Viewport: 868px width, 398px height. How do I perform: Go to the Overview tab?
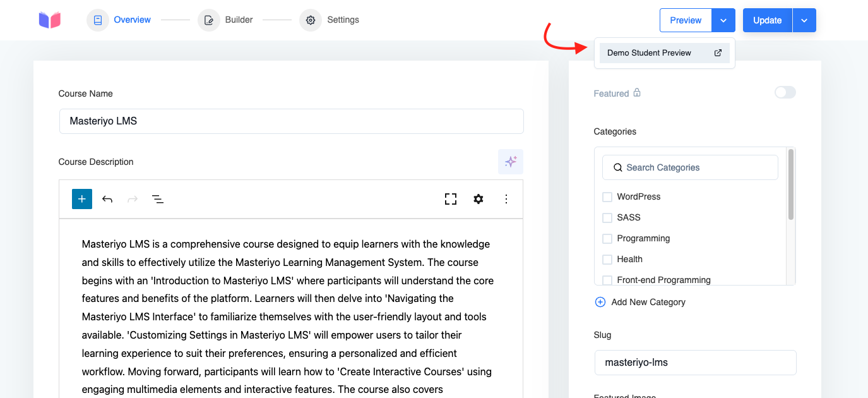click(132, 20)
